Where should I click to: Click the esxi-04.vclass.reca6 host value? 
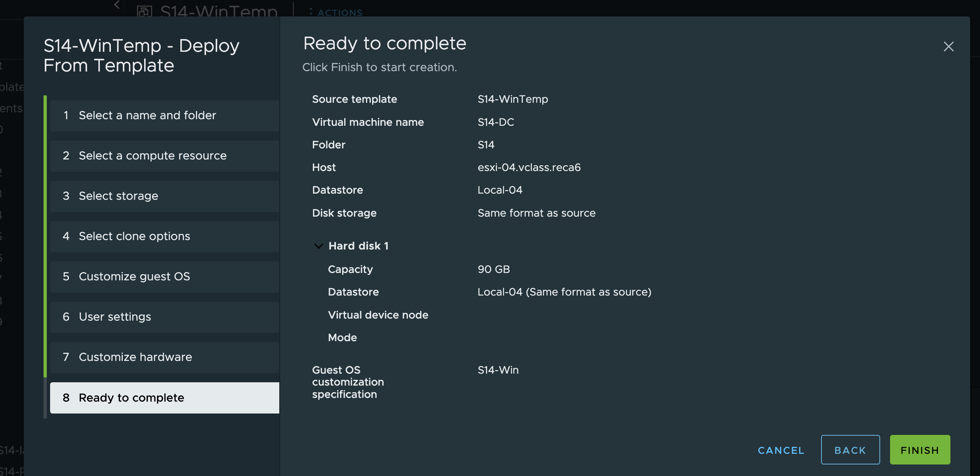[529, 167]
